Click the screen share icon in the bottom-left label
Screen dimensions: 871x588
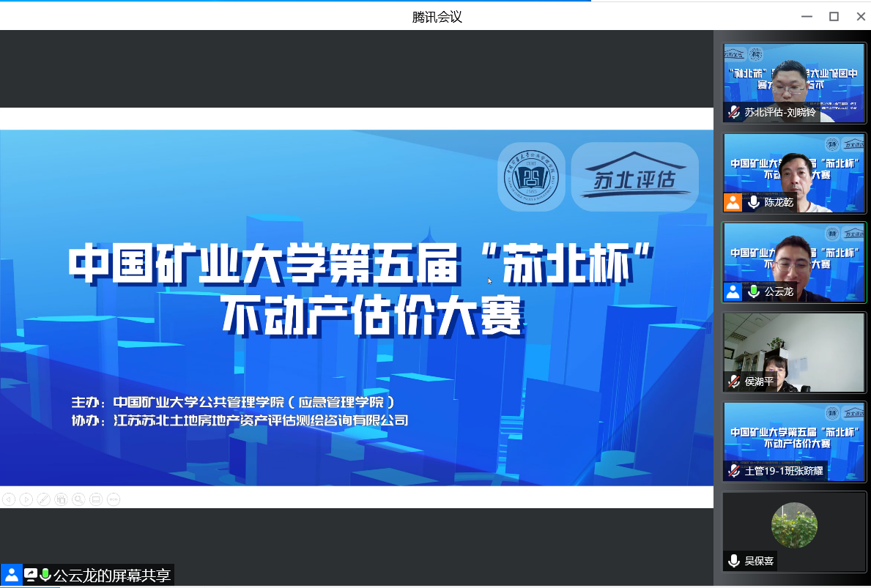31,575
